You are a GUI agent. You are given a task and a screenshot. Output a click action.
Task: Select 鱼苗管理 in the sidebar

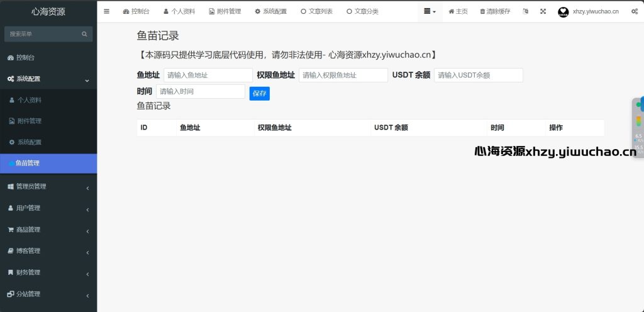tap(48, 164)
